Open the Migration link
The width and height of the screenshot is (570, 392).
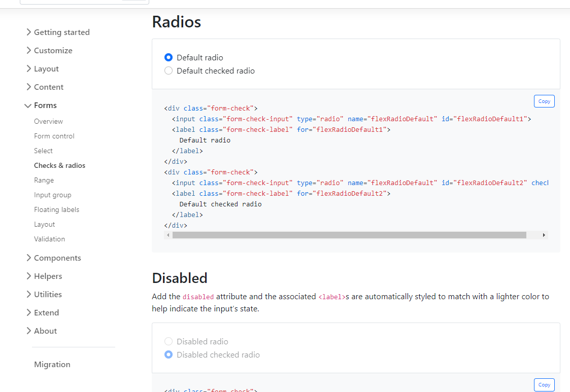click(x=52, y=365)
